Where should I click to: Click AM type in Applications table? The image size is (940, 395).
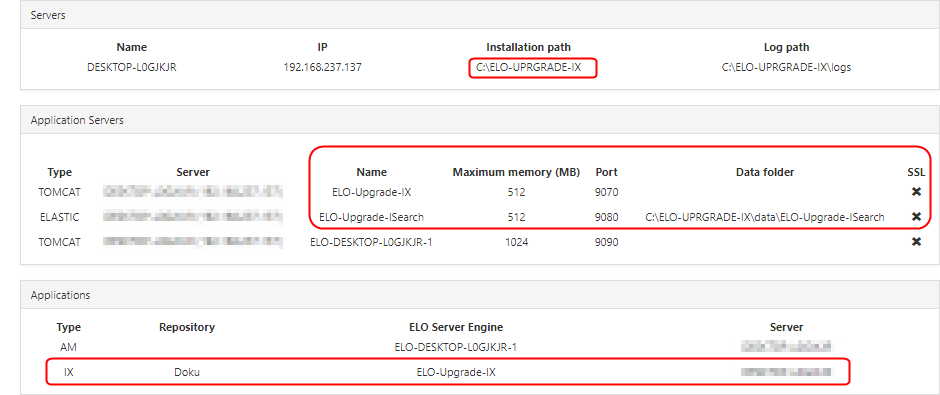point(68,347)
